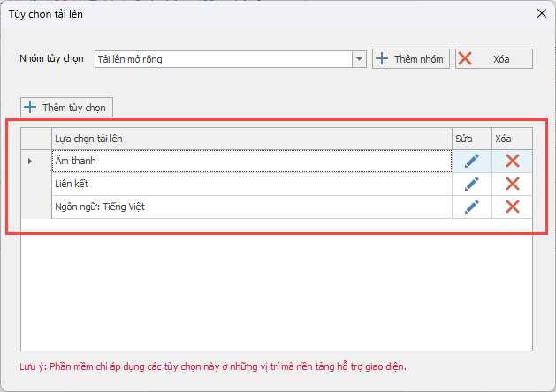Edit the Liên kết upload option
The height and width of the screenshot is (392, 556).
(x=472, y=184)
